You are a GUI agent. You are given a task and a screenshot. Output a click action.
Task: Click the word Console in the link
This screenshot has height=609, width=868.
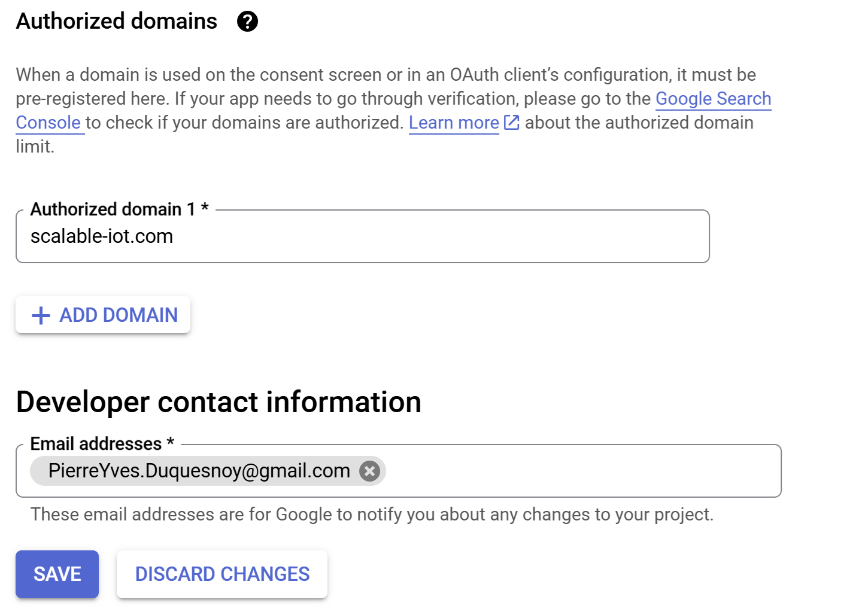point(48,123)
